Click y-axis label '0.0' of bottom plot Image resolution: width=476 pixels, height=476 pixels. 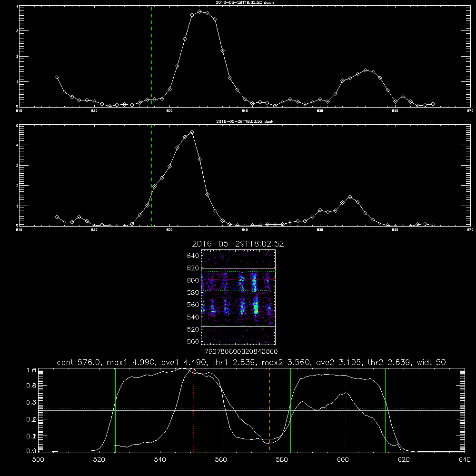[31, 451]
